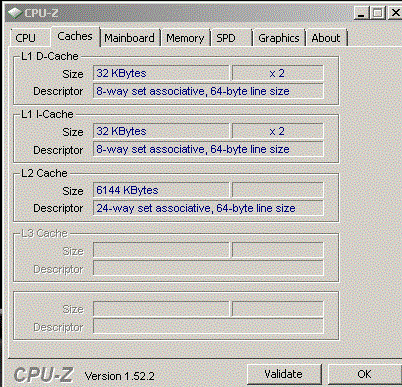Minimize the CPU-Z window
Screen dimensions: 402x387
pyautogui.click(x=362, y=13)
